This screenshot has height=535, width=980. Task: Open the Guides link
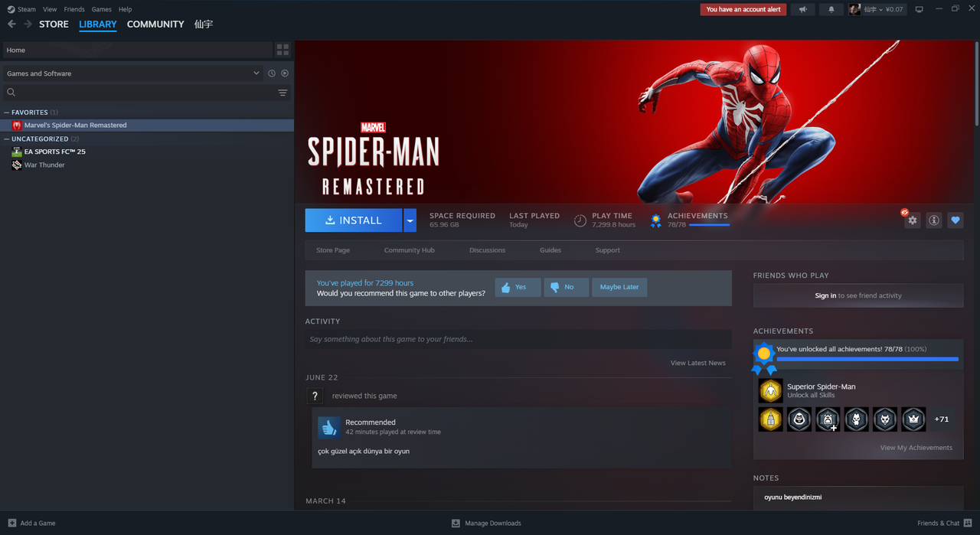(x=550, y=250)
